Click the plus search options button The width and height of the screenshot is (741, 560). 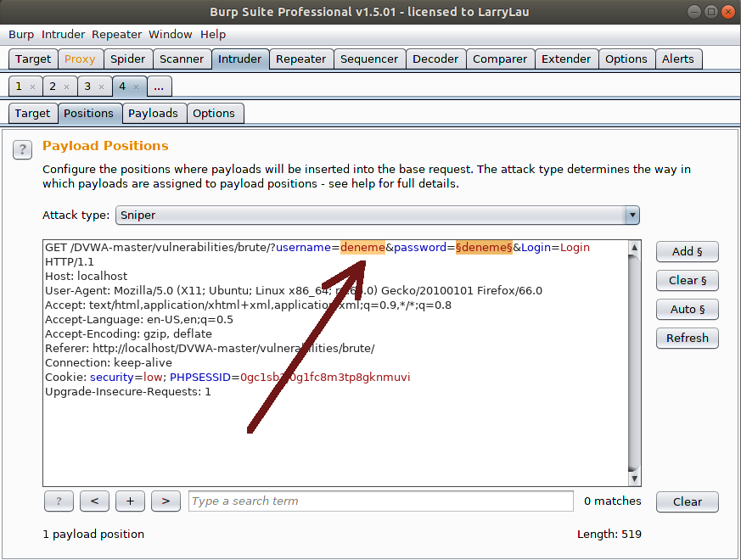coord(130,501)
